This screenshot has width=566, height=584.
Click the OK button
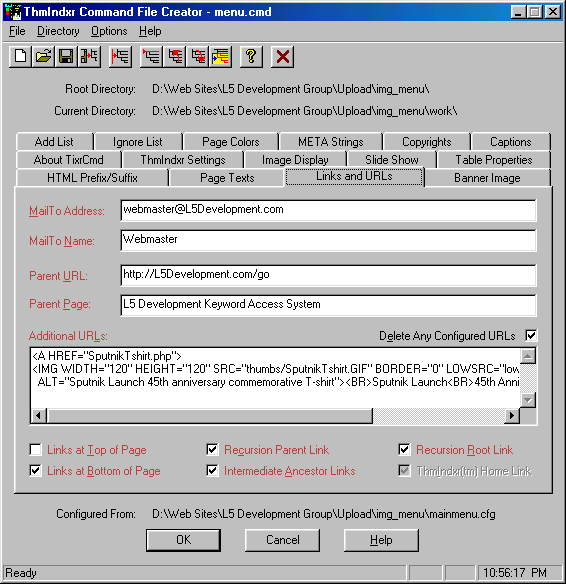tap(183, 540)
